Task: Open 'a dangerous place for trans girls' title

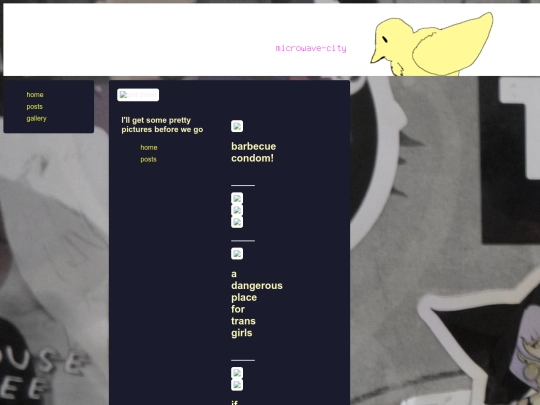Action: tap(257, 303)
